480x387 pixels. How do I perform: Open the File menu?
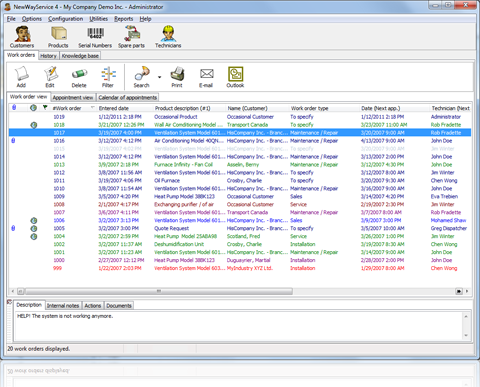pyautogui.click(x=11, y=19)
